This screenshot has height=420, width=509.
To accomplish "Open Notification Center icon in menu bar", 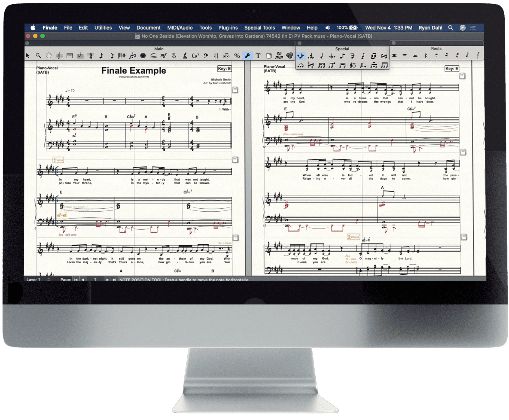I will (x=473, y=28).
